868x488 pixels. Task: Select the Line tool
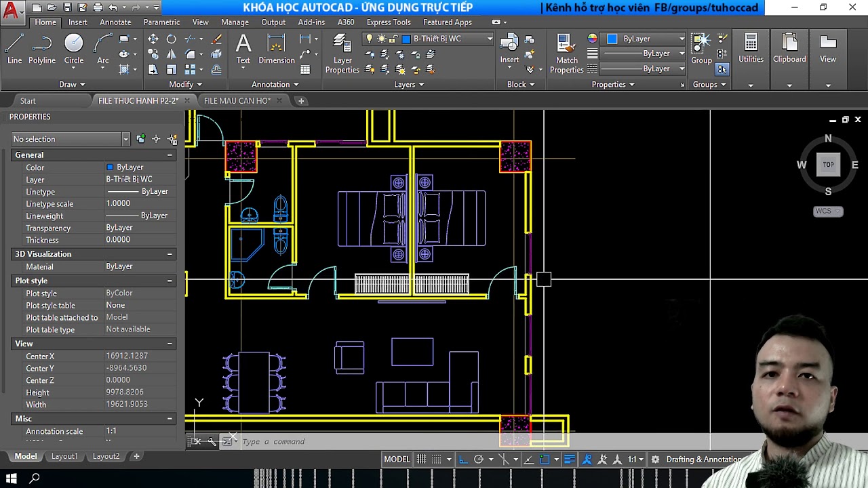point(14,49)
